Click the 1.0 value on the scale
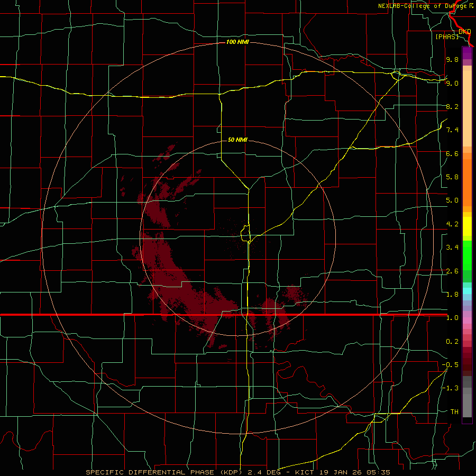 tap(452, 318)
